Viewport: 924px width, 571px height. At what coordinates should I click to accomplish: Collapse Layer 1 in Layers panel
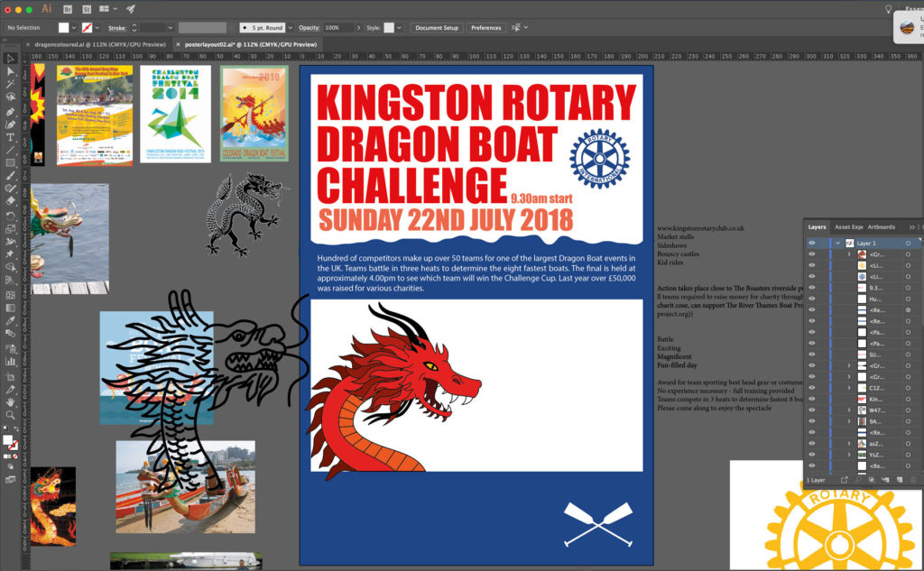pos(837,243)
